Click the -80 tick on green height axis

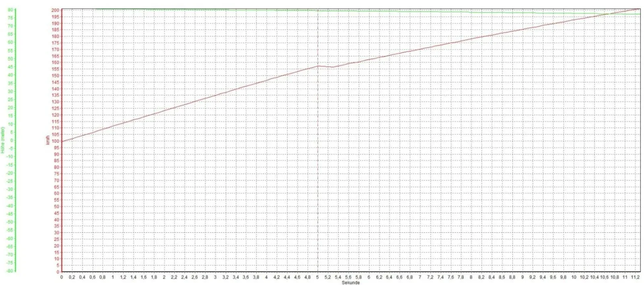pos(9,271)
